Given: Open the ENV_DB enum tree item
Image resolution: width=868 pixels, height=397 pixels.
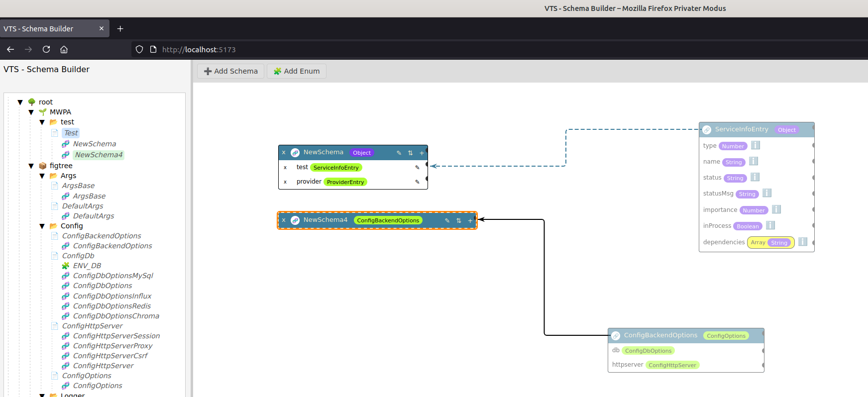Looking at the screenshot, I should (x=87, y=266).
